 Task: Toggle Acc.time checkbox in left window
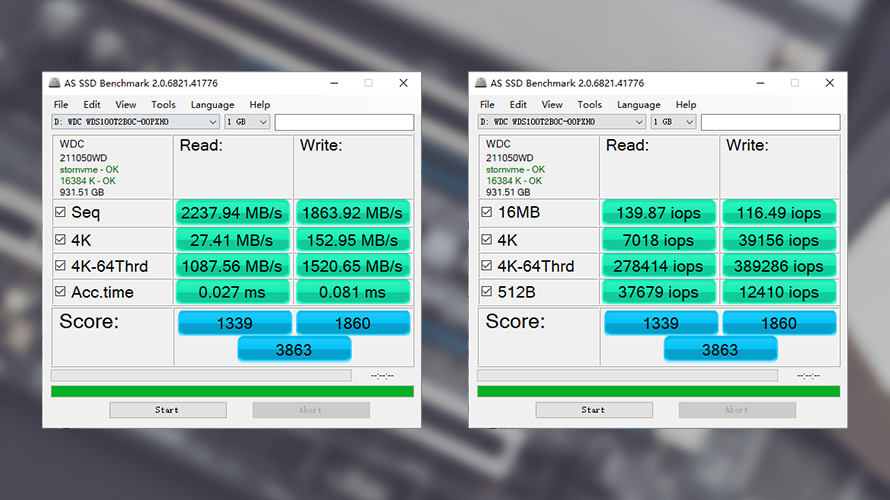[60, 291]
